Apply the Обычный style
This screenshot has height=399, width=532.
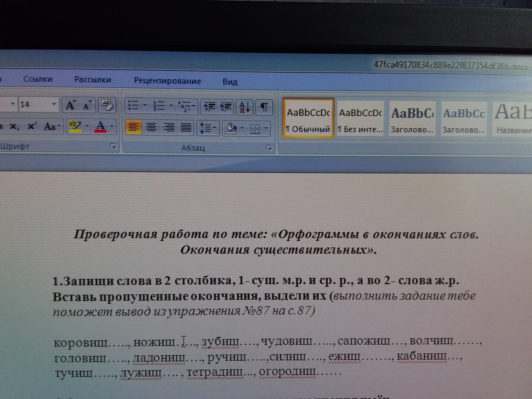coord(308,118)
